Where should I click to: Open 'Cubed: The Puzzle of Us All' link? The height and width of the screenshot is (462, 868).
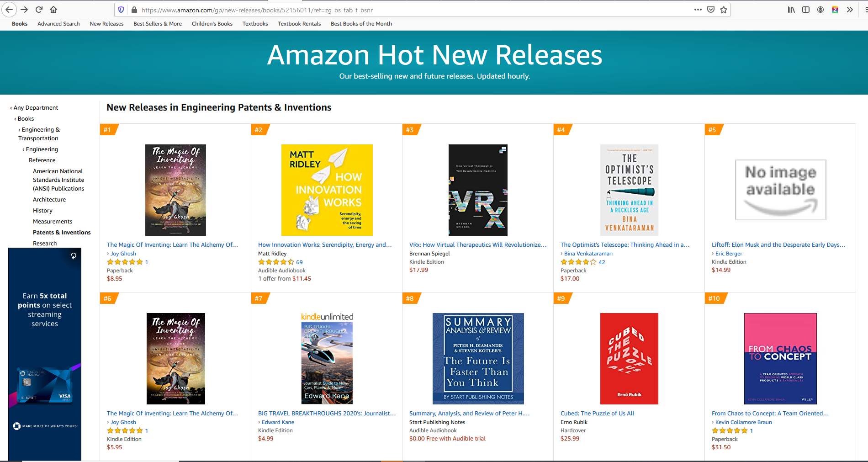point(597,414)
